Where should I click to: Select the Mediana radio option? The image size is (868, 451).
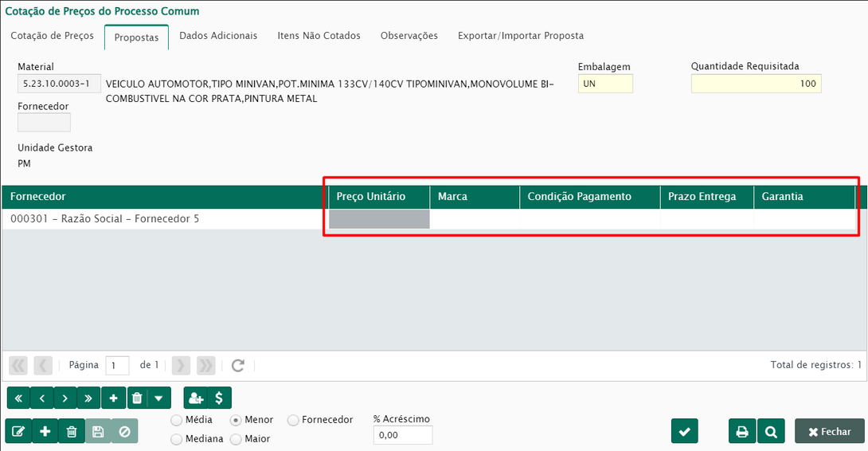(177, 439)
